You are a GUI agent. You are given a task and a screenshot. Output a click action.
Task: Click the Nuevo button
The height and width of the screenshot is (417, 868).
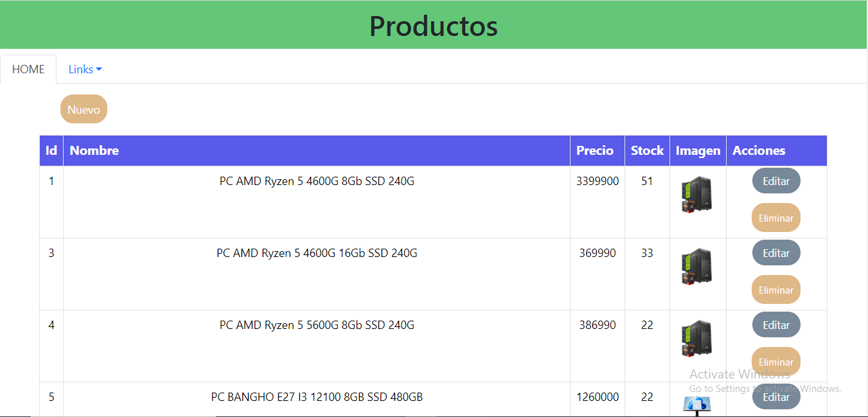84,109
